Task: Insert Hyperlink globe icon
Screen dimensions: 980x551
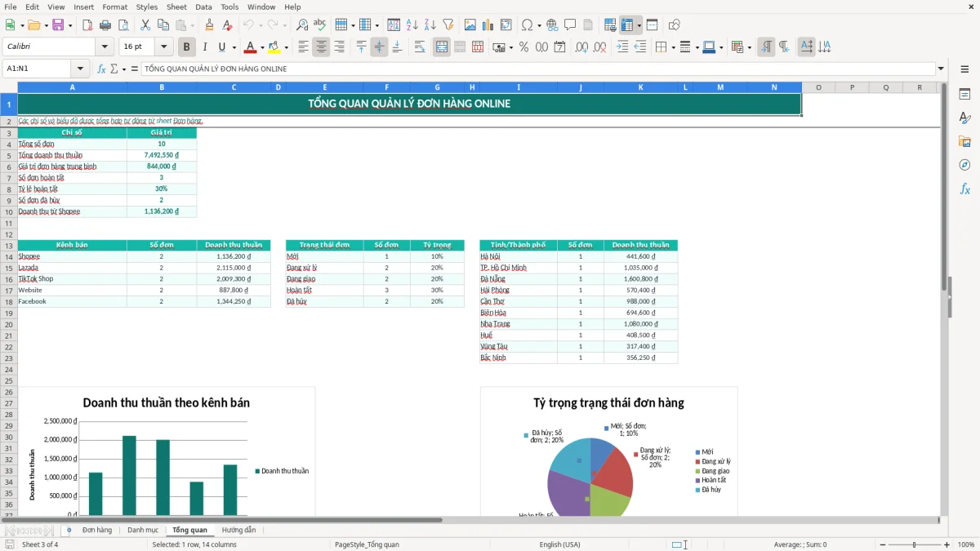Action: click(552, 25)
